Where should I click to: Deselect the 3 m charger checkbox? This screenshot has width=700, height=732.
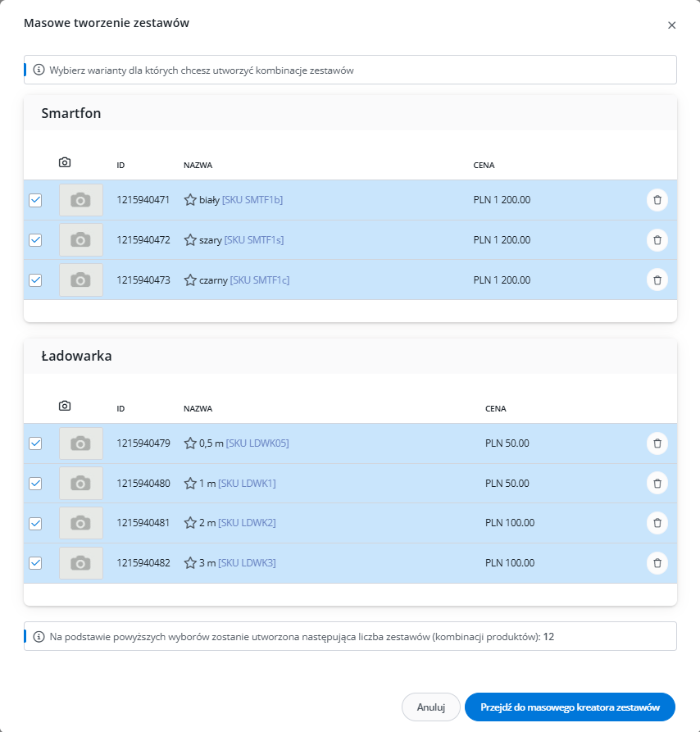(x=35, y=563)
